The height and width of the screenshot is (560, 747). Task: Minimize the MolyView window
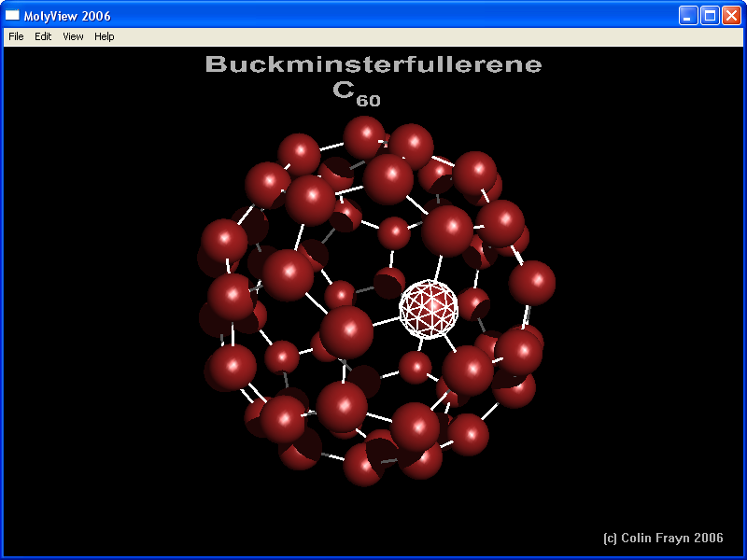click(x=687, y=15)
